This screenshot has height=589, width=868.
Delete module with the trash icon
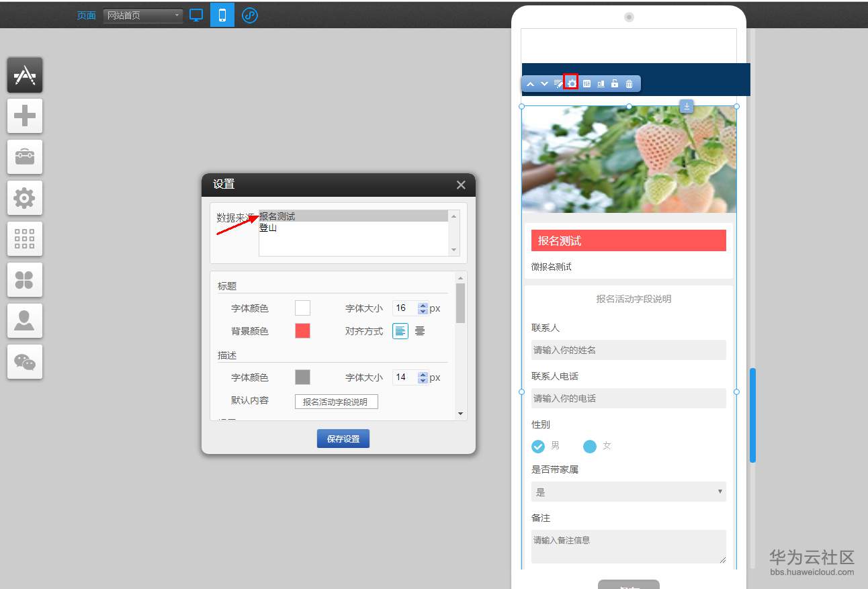pos(629,84)
